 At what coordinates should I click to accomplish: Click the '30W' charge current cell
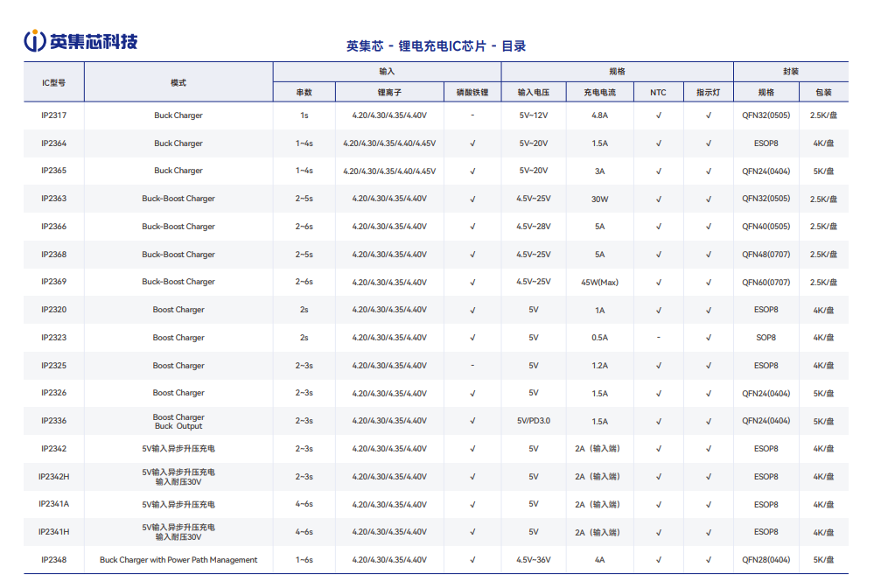(600, 199)
